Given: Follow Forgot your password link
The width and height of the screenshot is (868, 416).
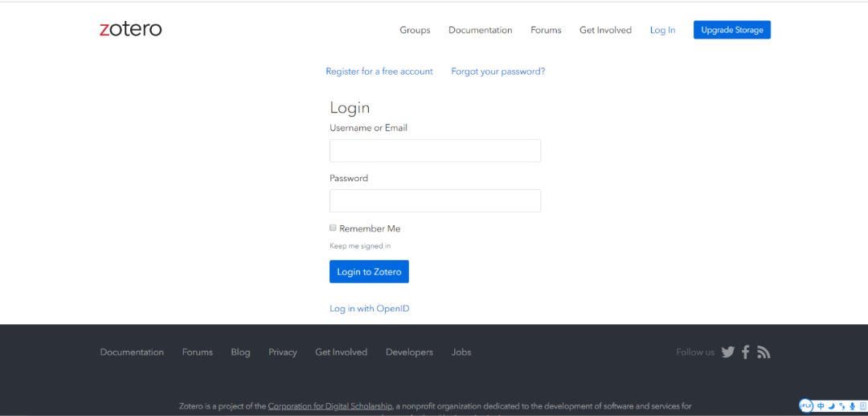Looking at the screenshot, I should (498, 72).
